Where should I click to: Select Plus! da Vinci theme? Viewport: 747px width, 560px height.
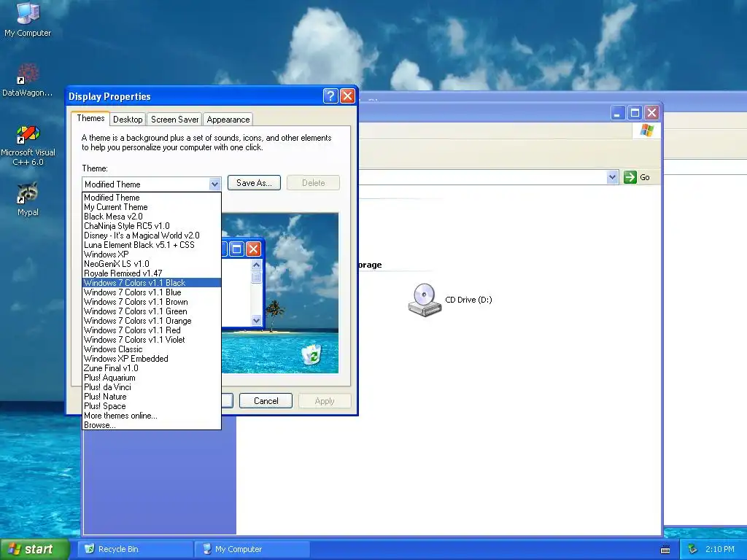pos(152,387)
